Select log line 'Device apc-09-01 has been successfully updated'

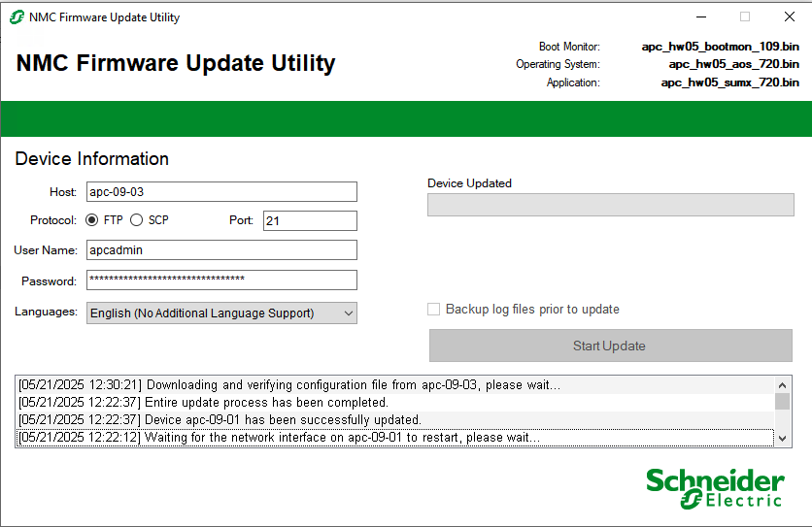point(395,420)
